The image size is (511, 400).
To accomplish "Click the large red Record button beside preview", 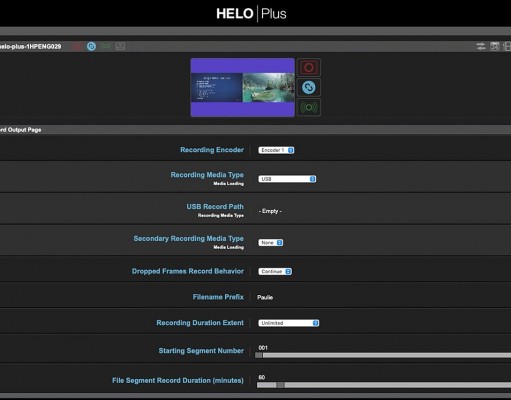I will click(x=309, y=68).
